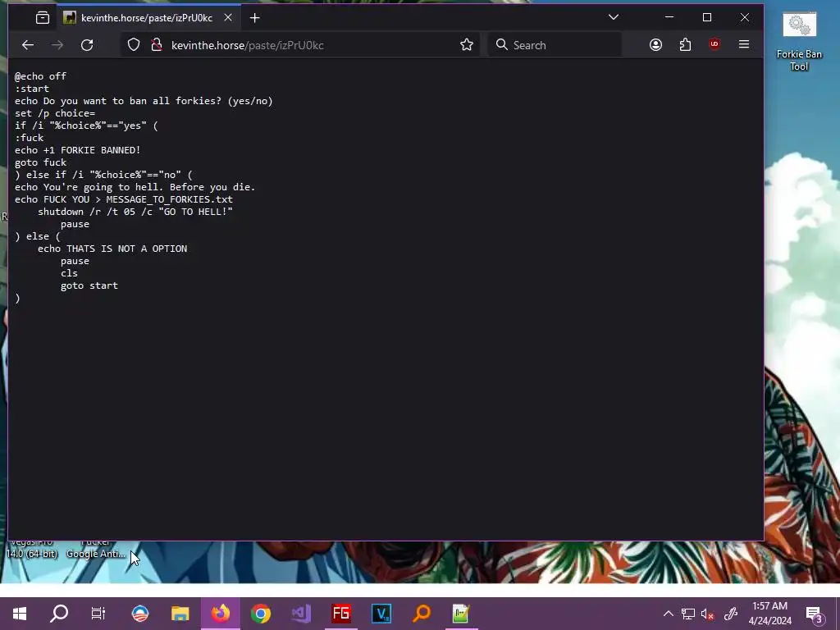The height and width of the screenshot is (630, 840).
Task: Click the 'cls' command line
Action: [69, 273]
